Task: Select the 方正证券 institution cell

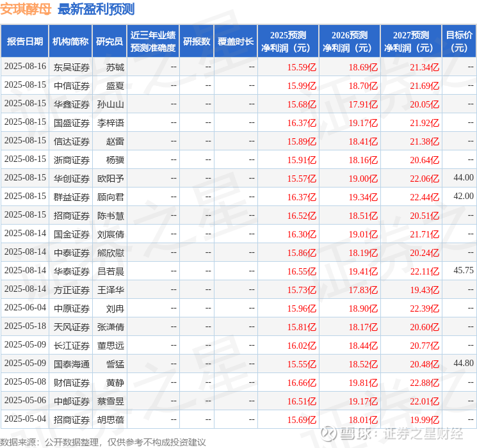Action: (72, 290)
